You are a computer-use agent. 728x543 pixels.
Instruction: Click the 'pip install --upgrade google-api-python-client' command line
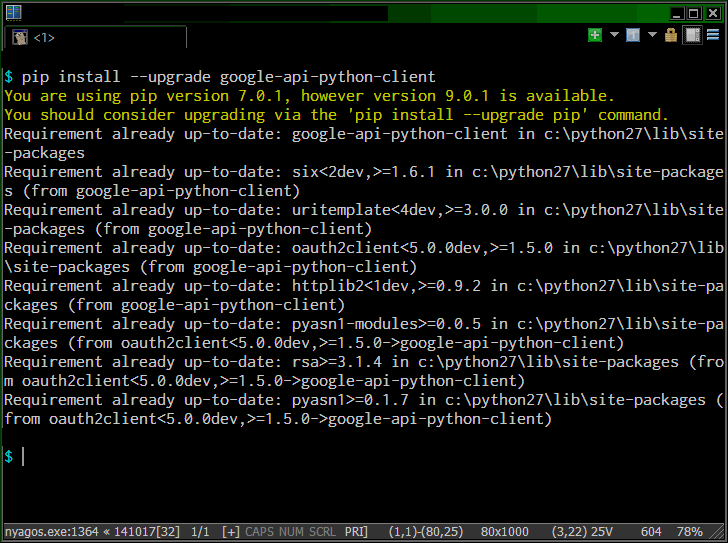pos(228,77)
